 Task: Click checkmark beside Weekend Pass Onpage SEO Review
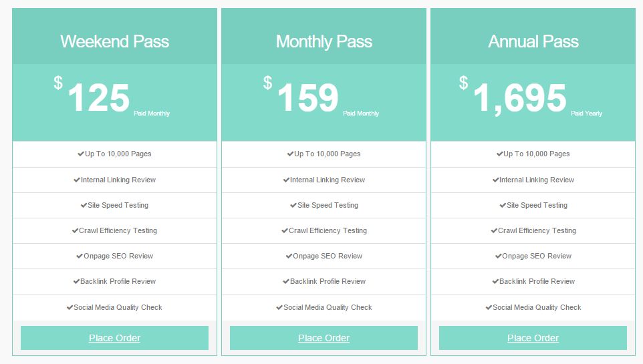click(80, 256)
